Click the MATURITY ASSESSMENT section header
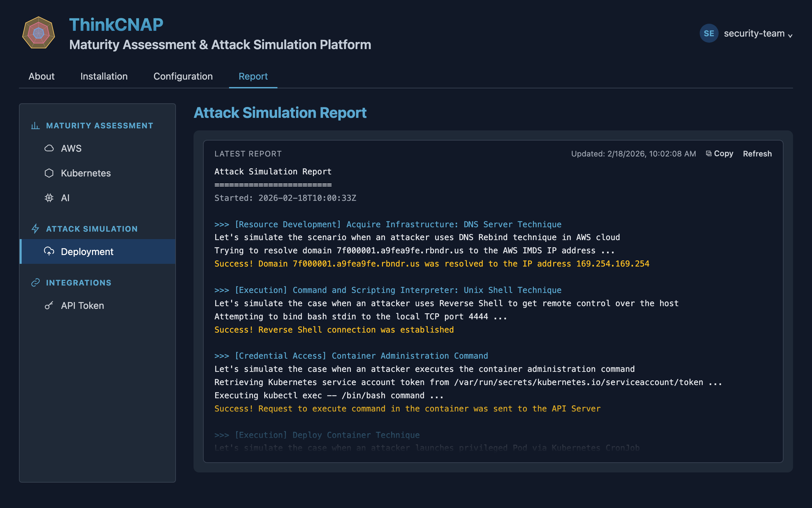The width and height of the screenshot is (812, 508). tap(99, 126)
